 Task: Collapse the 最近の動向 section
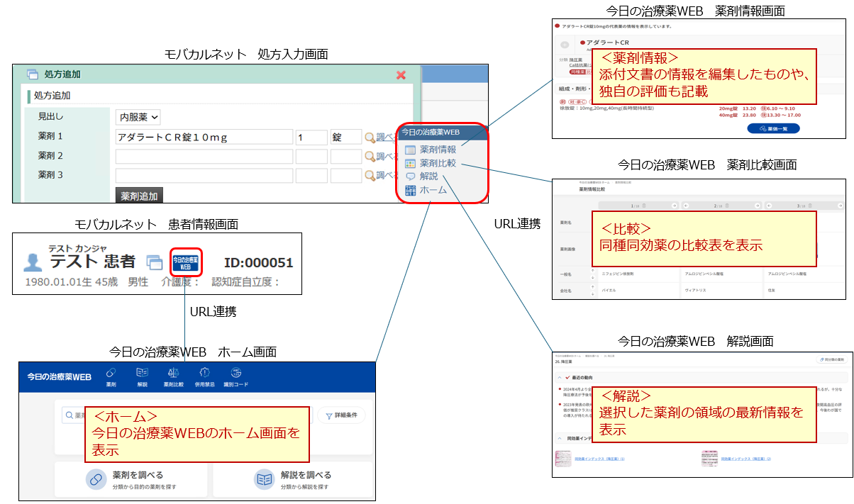560,379
